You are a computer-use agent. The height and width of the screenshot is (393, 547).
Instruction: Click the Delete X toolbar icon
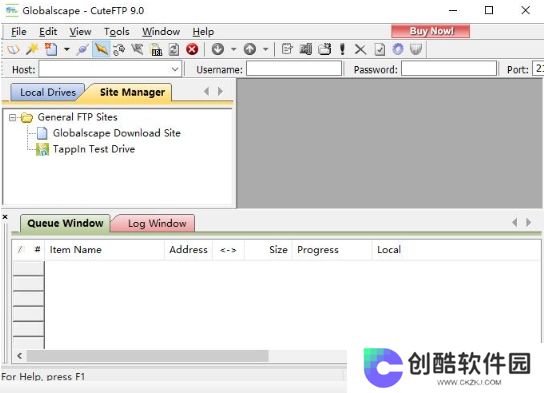[x=360, y=49]
